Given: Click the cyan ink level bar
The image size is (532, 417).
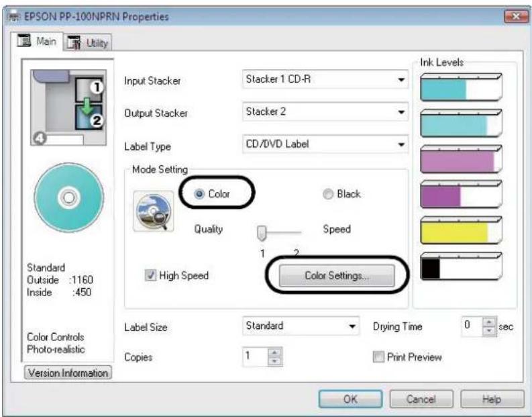Looking at the screenshot, I should [x=461, y=87].
